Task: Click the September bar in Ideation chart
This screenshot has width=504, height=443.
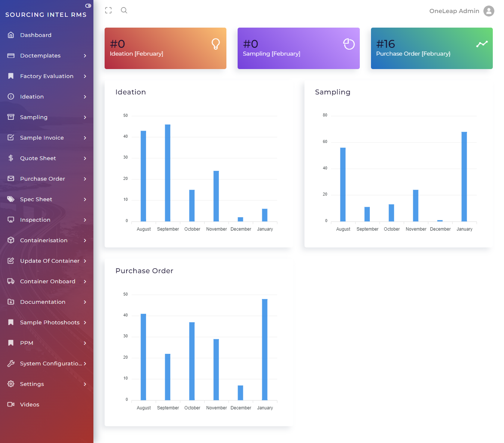Action: [168, 173]
